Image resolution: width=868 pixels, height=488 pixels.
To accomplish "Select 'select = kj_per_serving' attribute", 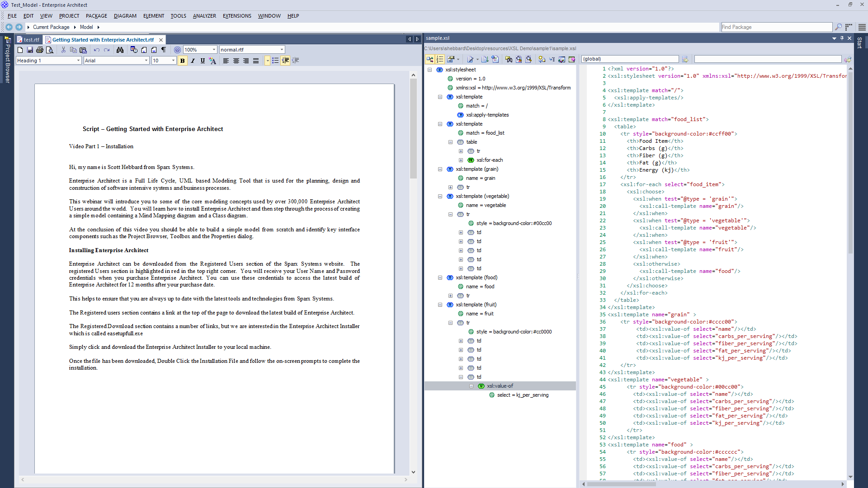I will pos(523,395).
